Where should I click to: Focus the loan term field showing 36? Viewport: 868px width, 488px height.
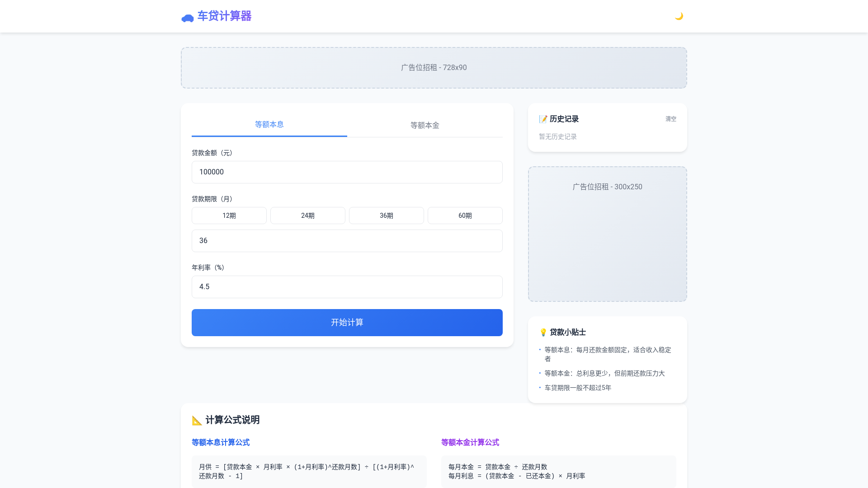point(347,241)
